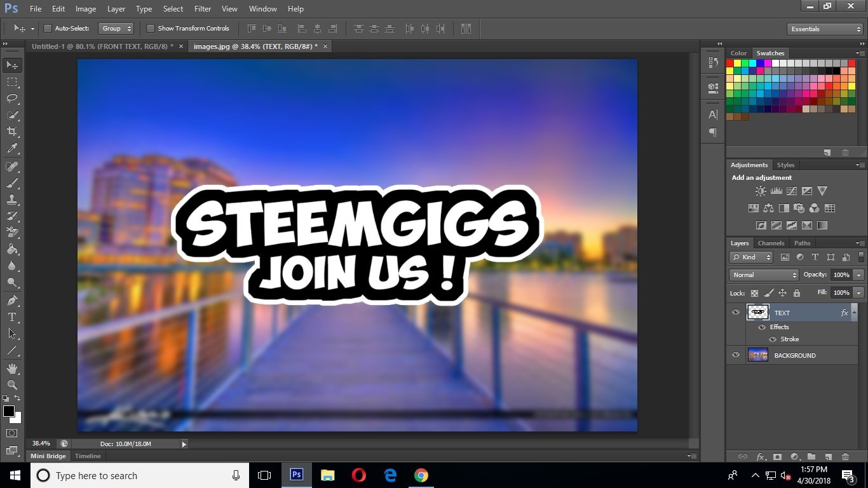Open the layer filter Kind dropdown
This screenshot has height=488, width=868.
[x=750, y=257]
